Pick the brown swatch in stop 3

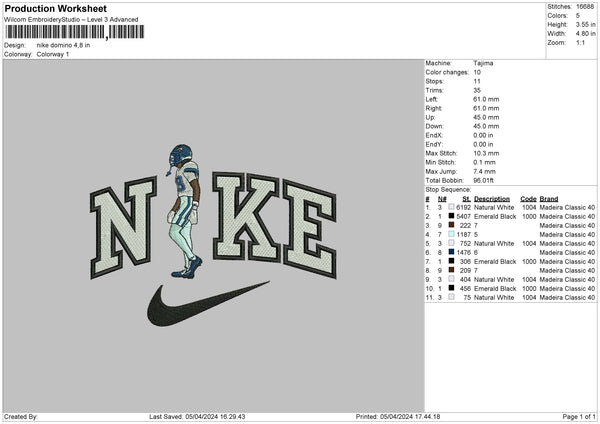click(452, 225)
